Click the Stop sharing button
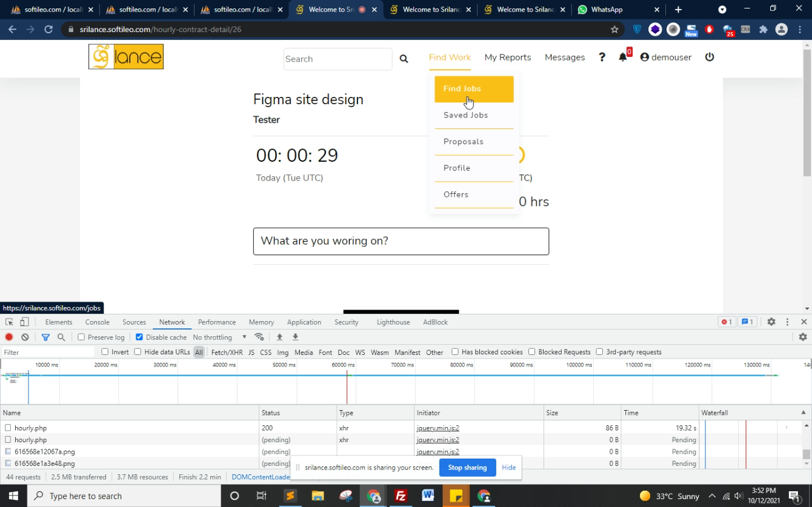The height and width of the screenshot is (507, 812). click(467, 468)
